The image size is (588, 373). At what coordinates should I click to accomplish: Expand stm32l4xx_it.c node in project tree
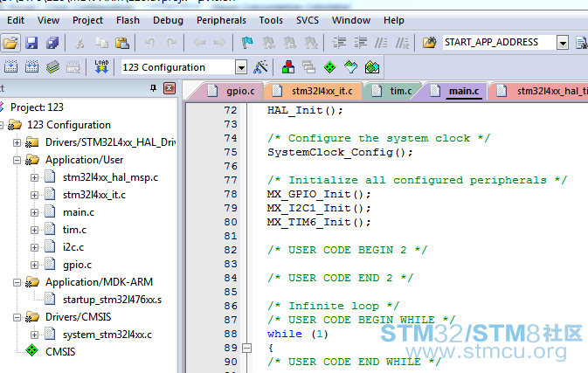coord(34,195)
